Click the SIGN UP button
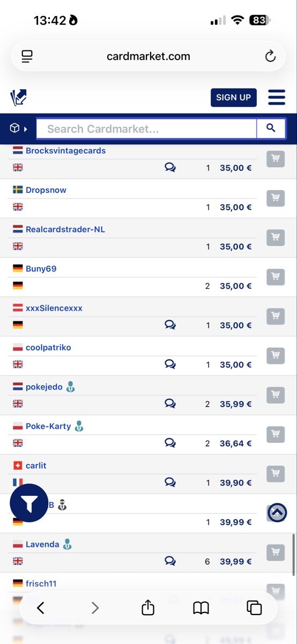Image resolution: width=297 pixels, height=644 pixels. point(234,98)
